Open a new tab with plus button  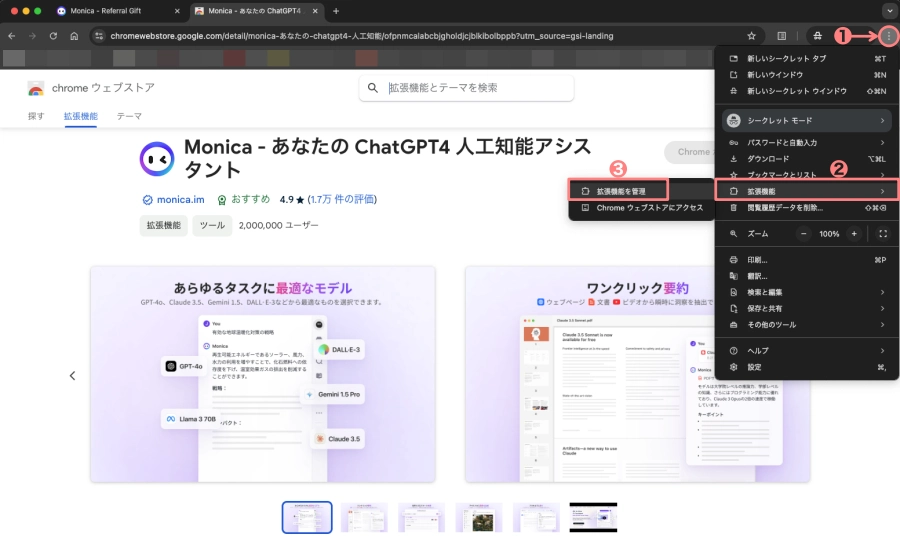(336, 11)
